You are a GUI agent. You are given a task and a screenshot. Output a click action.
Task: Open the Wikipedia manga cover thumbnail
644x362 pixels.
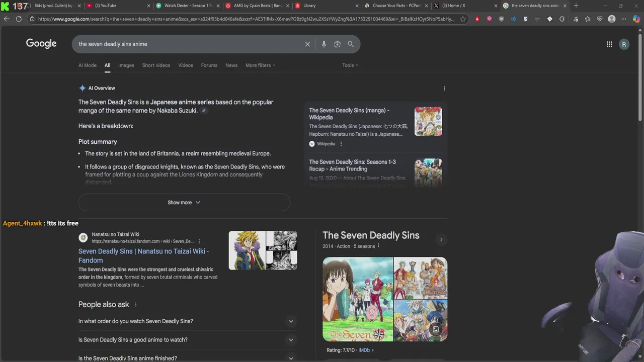[428, 121]
